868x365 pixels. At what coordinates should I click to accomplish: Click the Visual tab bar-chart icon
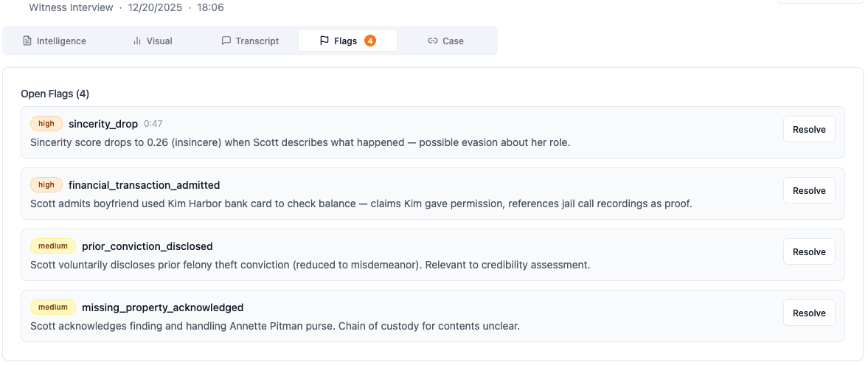tap(137, 41)
